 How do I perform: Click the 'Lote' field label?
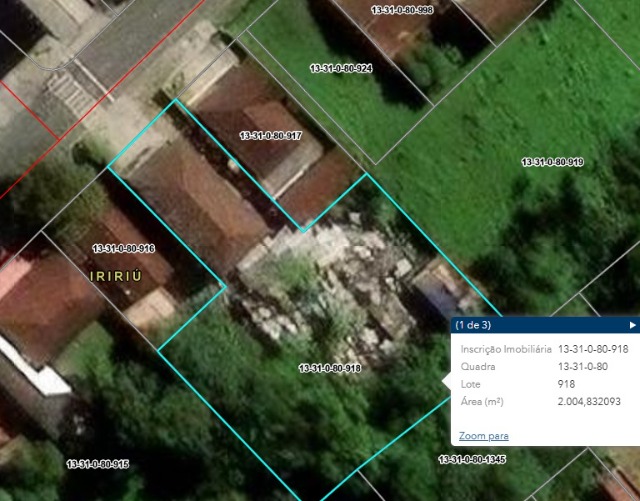coord(470,384)
